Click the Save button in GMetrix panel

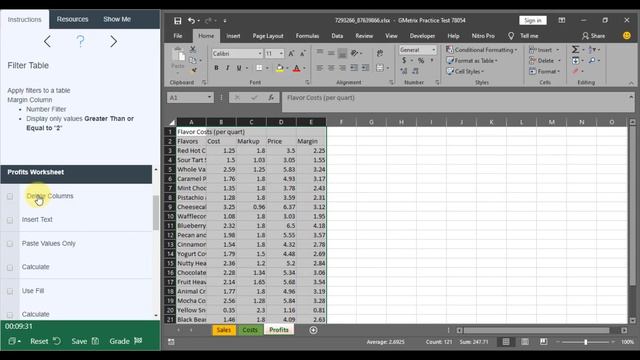click(x=85, y=341)
